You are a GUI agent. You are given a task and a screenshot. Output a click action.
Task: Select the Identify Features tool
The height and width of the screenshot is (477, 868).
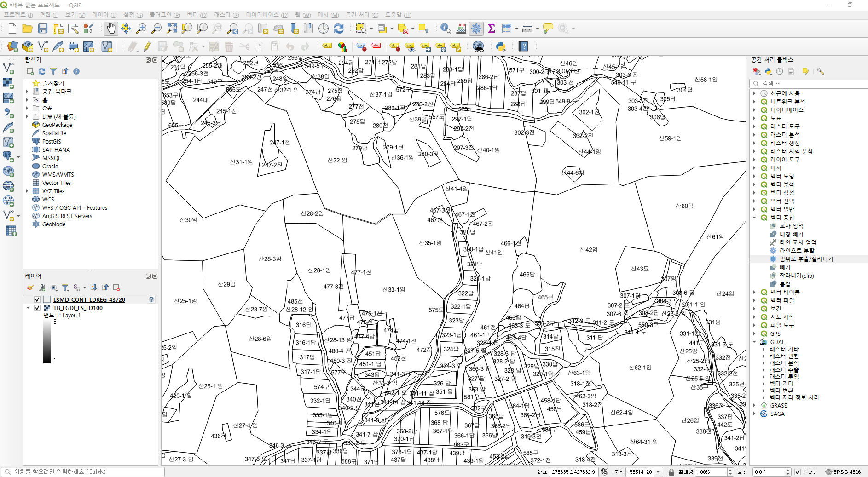point(445,29)
